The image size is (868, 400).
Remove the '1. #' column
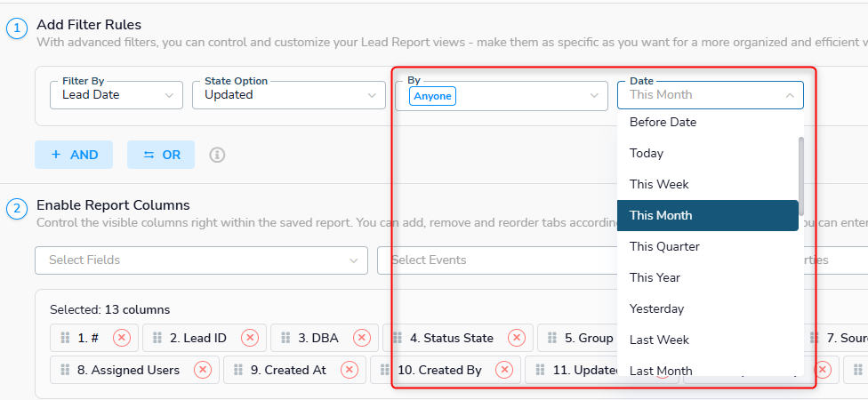tap(122, 338)
